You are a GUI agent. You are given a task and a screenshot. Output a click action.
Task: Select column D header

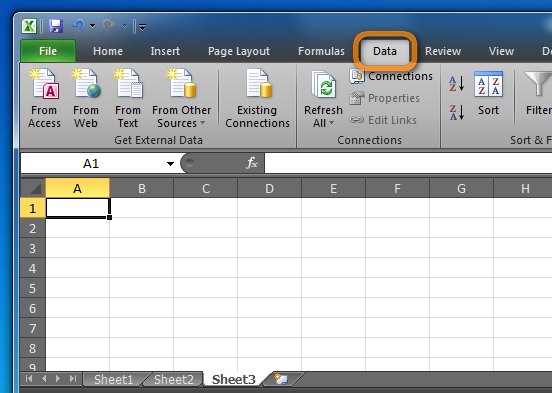(269, 188)
